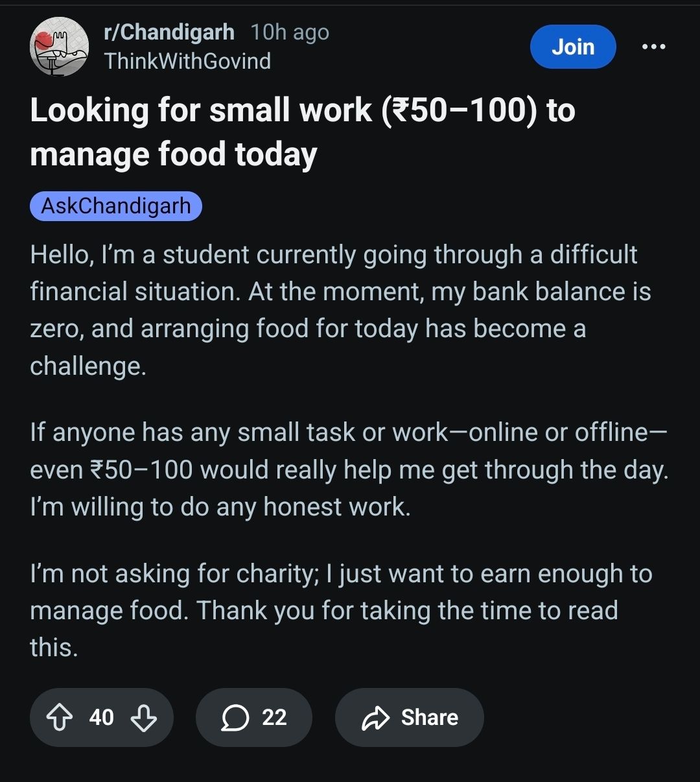Open comments via the speech bubble icon
This screenshot has height=782, width=700.
[x=235, y=717]
